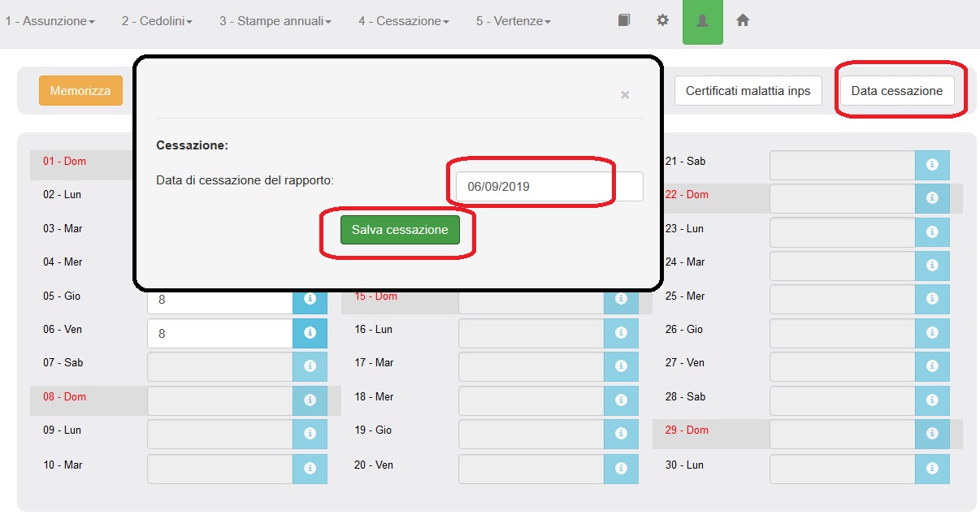980x519 pixels.
Task: Open the 5 - Vertenze menu
Action: [x=513, y=21]
